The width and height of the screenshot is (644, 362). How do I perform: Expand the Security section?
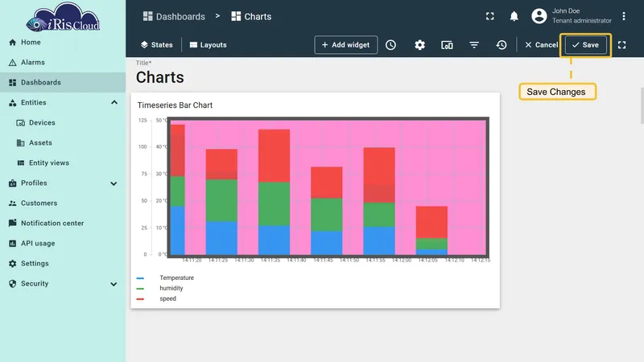[114, 284]
